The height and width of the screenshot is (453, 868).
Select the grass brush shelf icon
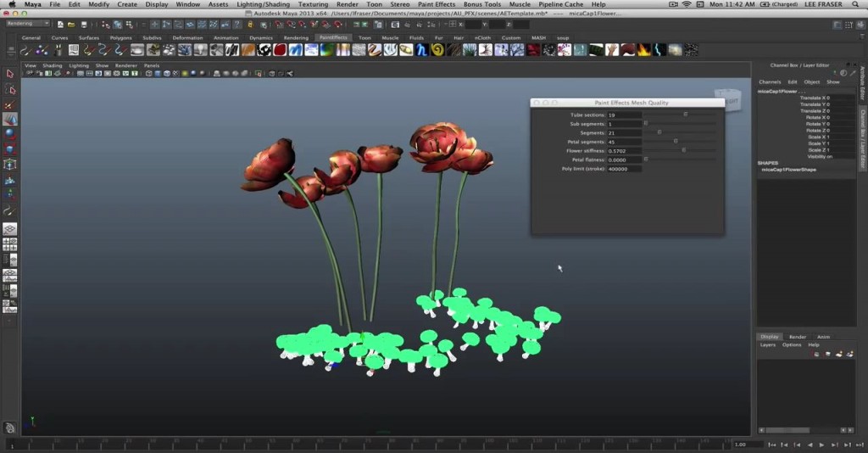(470, 50)
